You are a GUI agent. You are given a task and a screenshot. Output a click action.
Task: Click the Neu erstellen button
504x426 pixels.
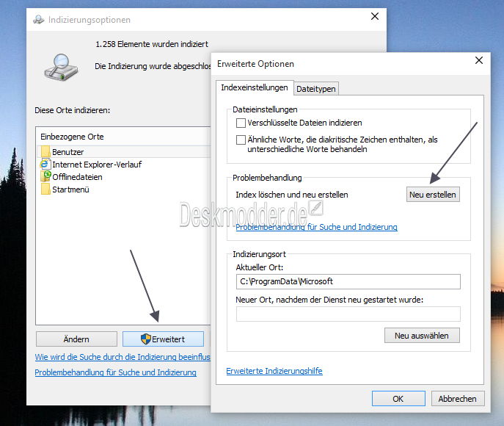(x=433, y=195)
